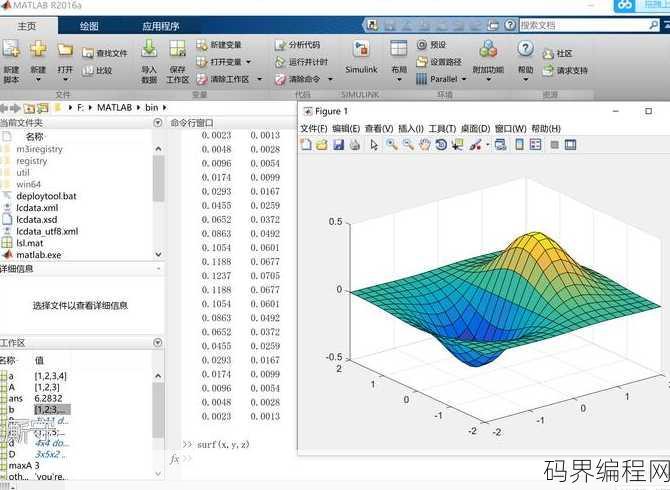The width and height of the screenshot is (670, 490).
Task: Select the Rotate 3D tool in Figure 1
Action: point(441,145)
